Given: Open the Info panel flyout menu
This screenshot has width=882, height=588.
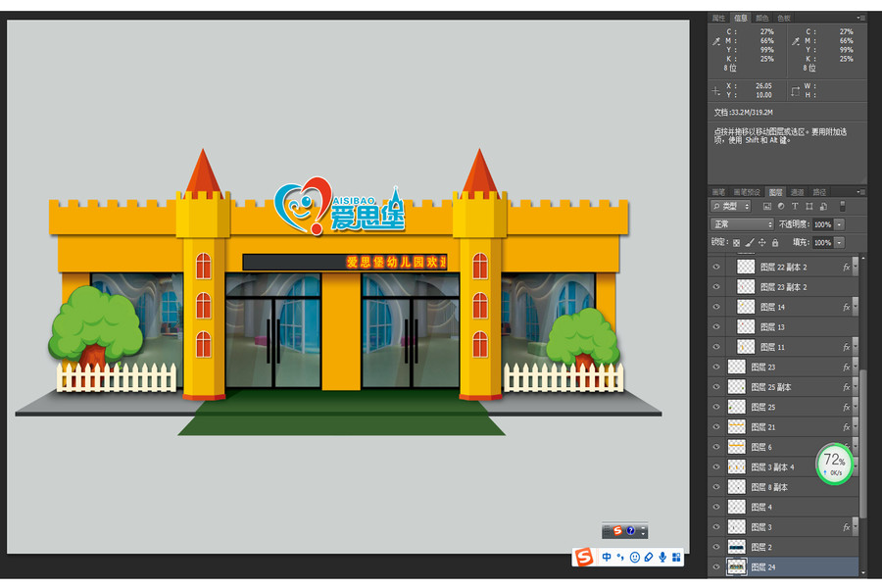Looking at the screenshot, I should click(x=860, y=18).
